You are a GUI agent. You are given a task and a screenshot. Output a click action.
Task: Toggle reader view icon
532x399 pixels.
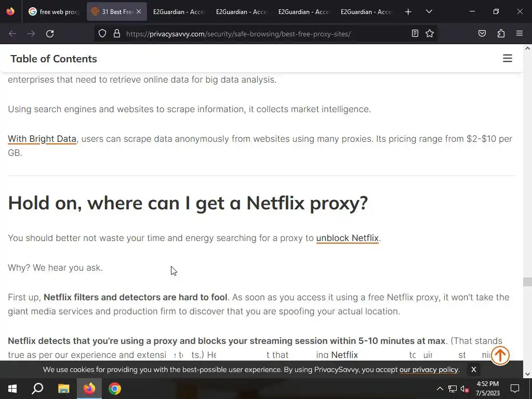(415, 33)
